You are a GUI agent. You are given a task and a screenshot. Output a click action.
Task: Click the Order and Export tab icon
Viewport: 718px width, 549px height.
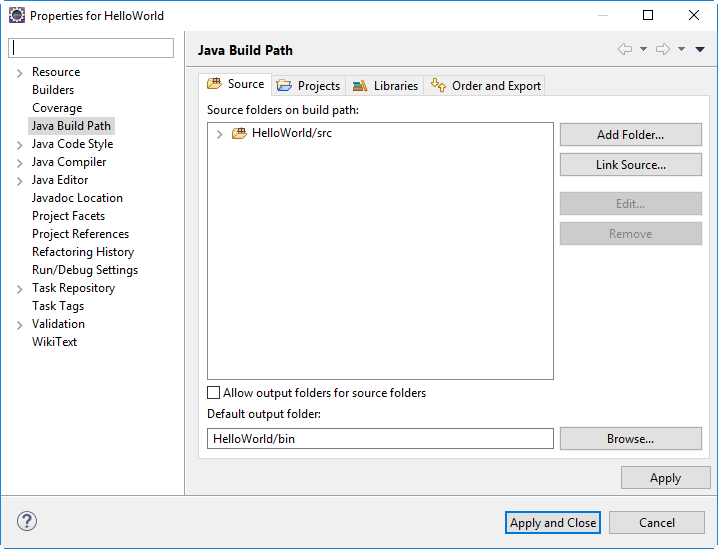[x=438, y=85]
